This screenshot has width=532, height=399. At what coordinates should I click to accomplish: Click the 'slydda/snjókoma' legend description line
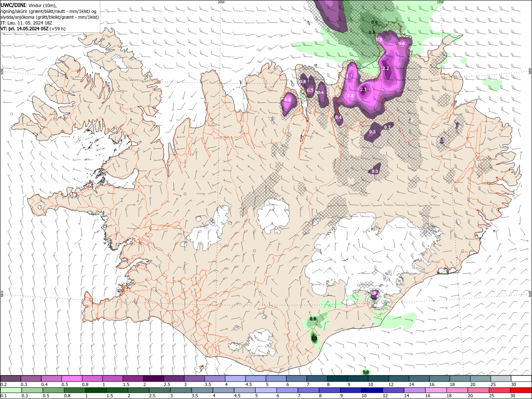50,17
